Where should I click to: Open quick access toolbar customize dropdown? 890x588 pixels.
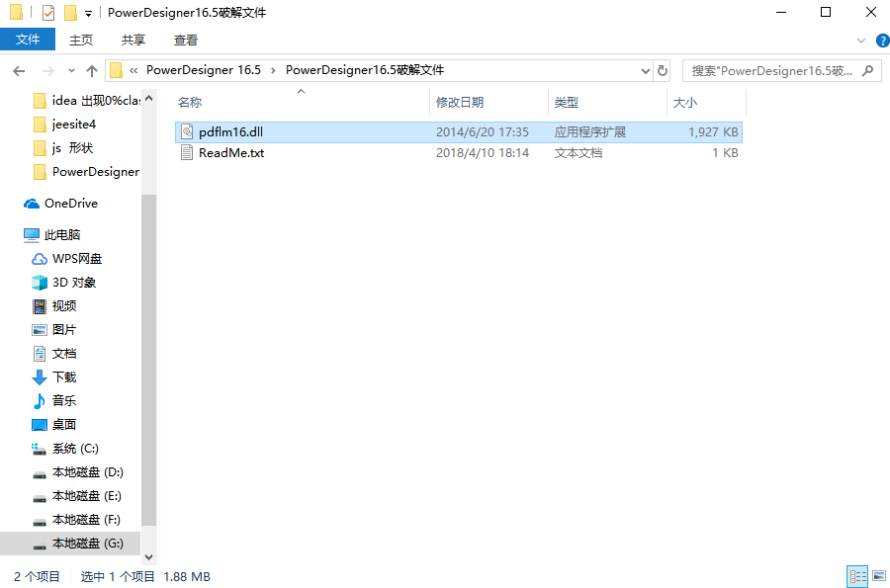click(88, 13)
